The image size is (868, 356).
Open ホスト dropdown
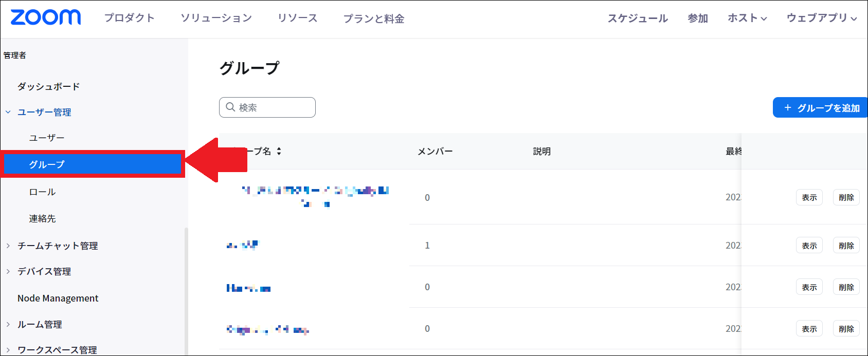(x=747, y=18)
